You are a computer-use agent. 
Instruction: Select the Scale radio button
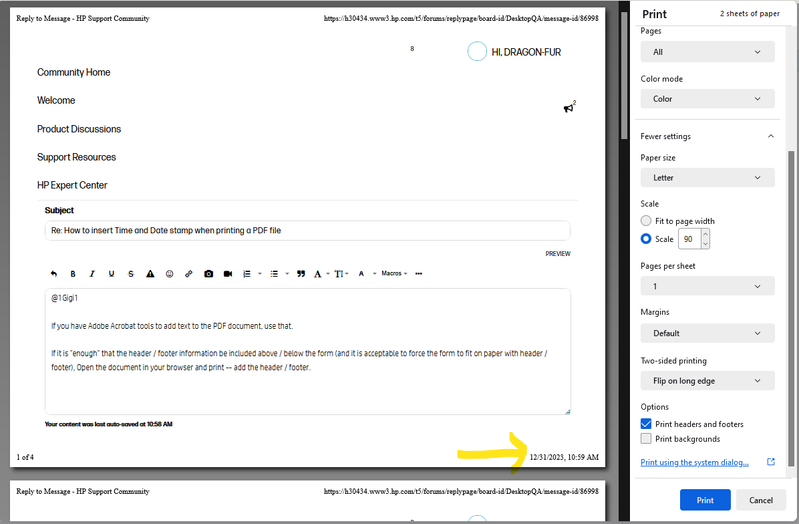[646, 239]
